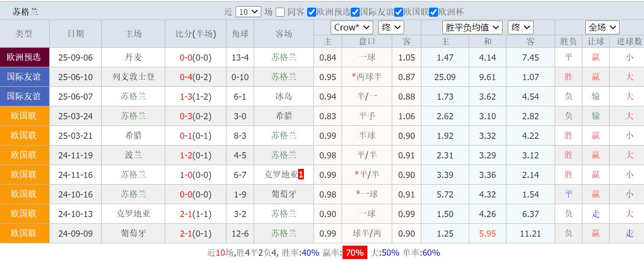Click the 角球 column header

click(x=240, y=34)
